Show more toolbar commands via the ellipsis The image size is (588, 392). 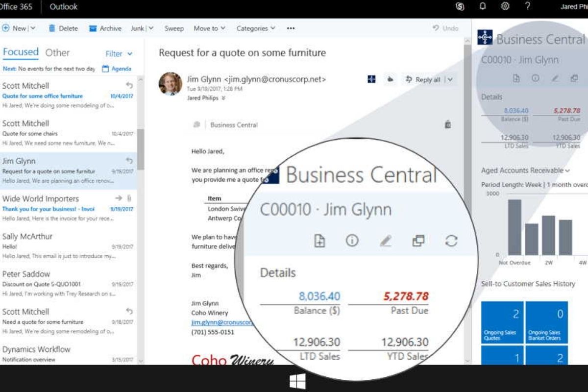pos(291,28)
